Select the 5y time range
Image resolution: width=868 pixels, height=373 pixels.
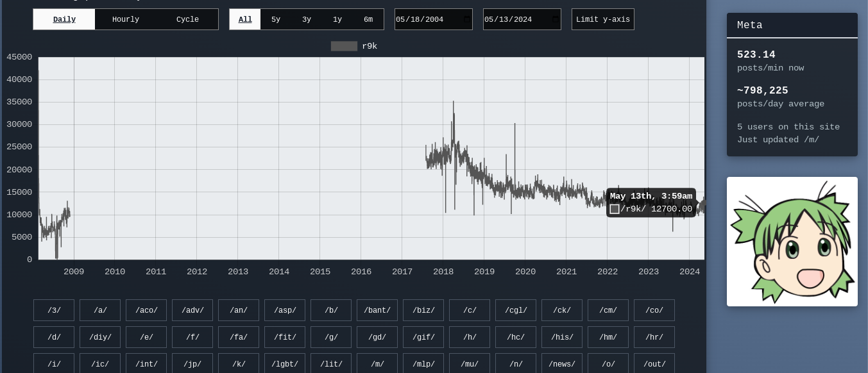click(x=276, y=19)
